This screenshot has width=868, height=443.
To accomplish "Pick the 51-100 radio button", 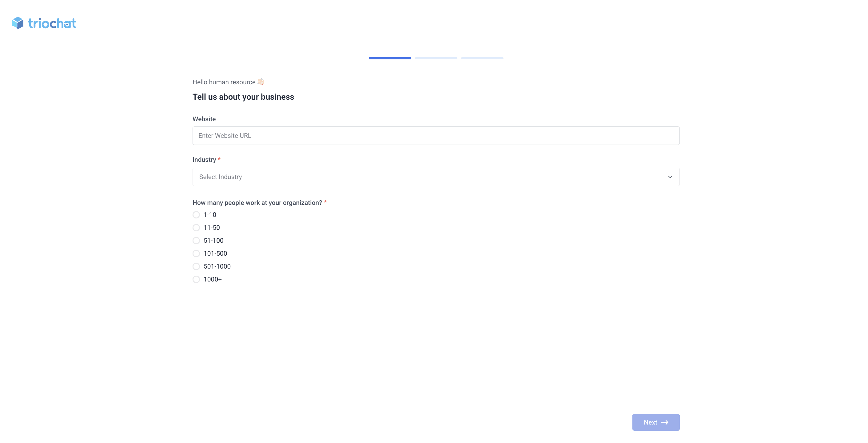I will tap(196, 241).
